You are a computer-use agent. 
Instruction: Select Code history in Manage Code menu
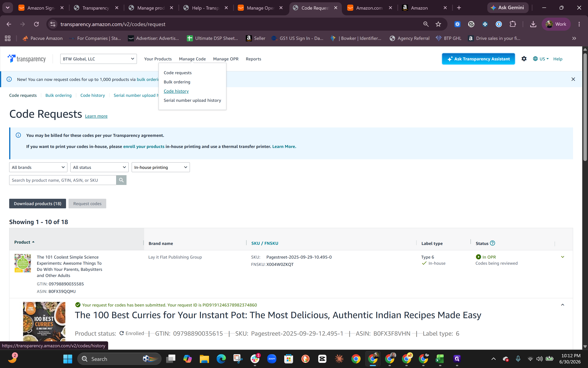pyautogui.click(x=176, y=91)
